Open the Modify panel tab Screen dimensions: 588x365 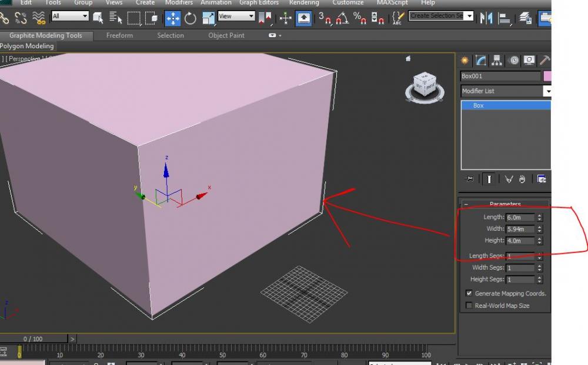[481, 61]
